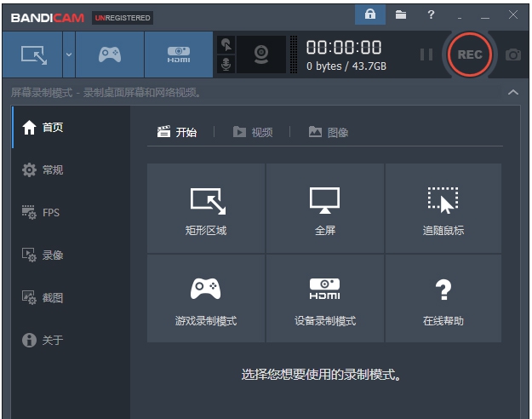The height and width of the screenshot is (419, 532).
Task: Click the recording timer 00:00:00
Action: click(344, 47)
